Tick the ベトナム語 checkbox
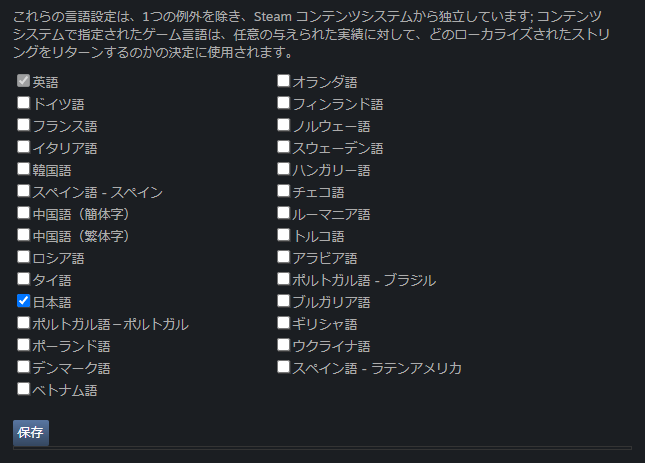The height and width of the screenshot is (463, 645). [x=23, y=388]
